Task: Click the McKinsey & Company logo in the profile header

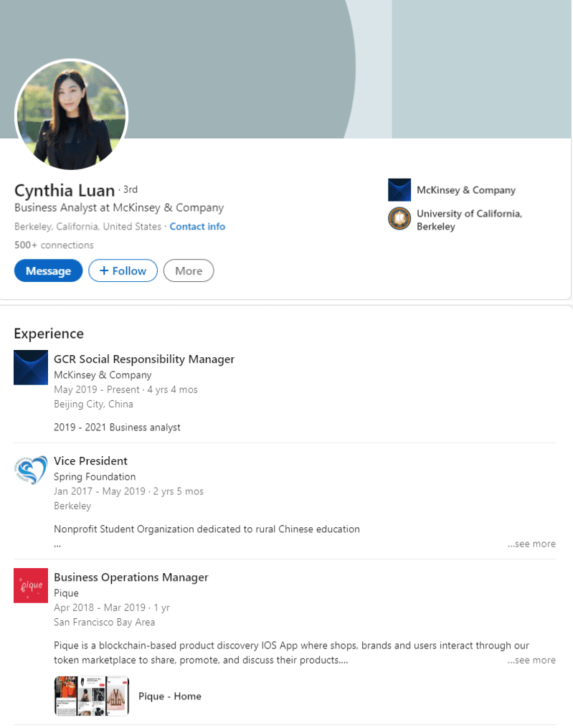Action: tap(399, 190)
